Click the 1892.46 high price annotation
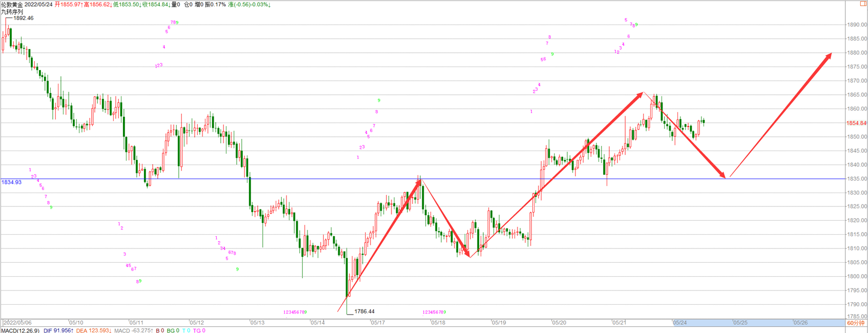The width and height of the screenshot is (868, 333). click(x=23, y=18)
